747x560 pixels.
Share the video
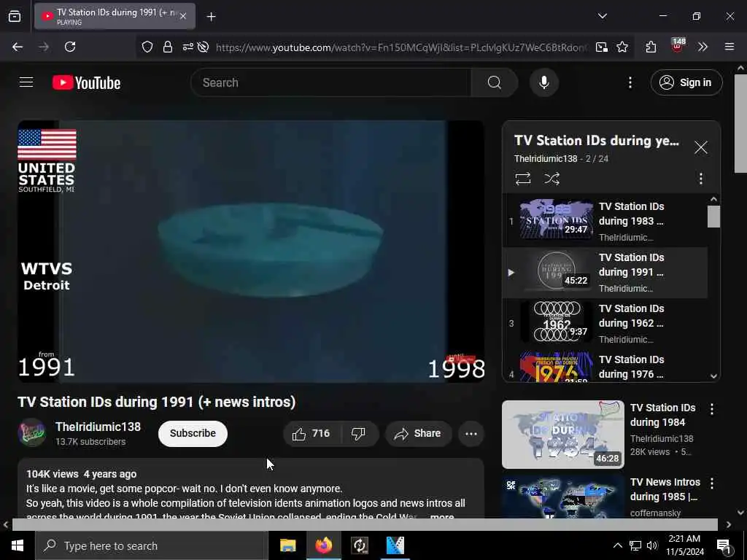(418, 433)
